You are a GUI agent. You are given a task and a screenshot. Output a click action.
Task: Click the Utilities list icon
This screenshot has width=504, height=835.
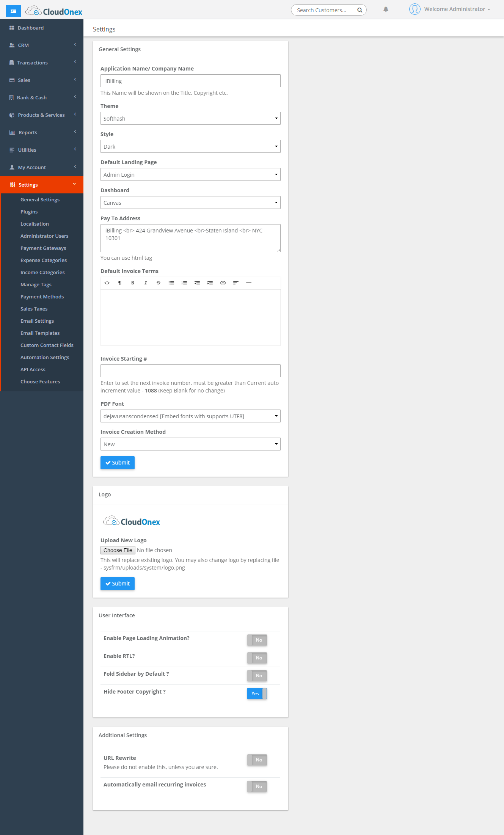point(12,150)
